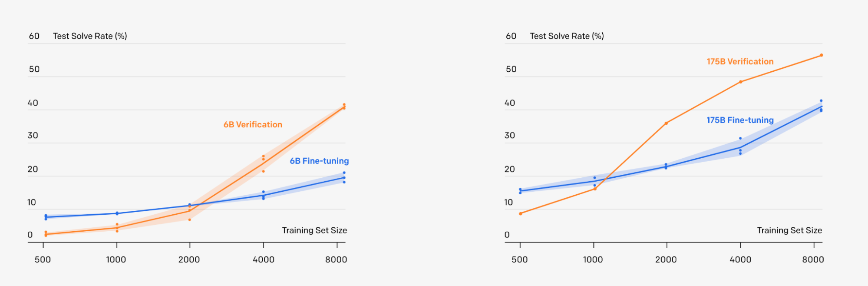The width and height of the screenshot is (868, 286).
Task: Click the 500 x-axis label in 175B chart
Action: [x=519, y=259]
